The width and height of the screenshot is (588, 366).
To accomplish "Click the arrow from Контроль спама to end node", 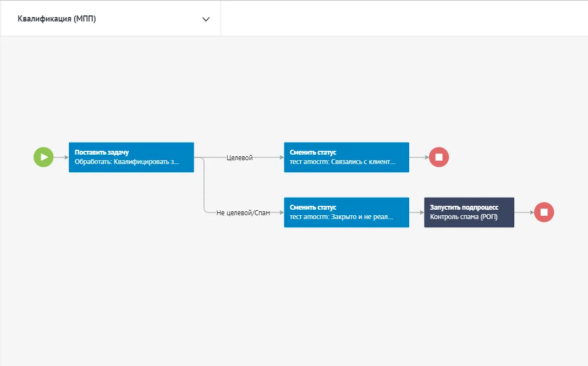I will click(x=524, y=212).
